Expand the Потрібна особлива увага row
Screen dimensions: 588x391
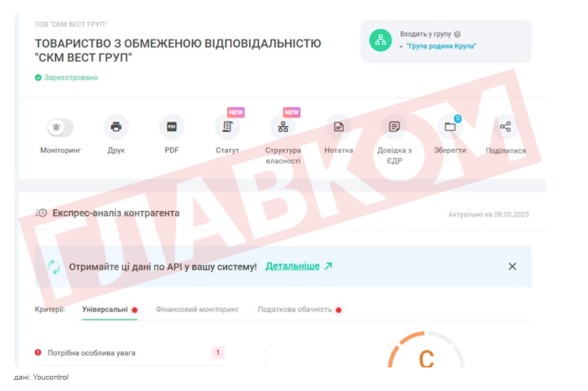[129, 353]
